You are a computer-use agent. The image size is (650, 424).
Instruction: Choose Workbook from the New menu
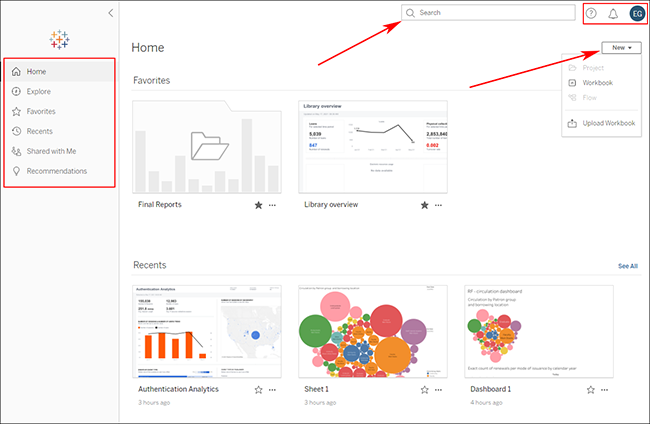click(x=601, y=82)
